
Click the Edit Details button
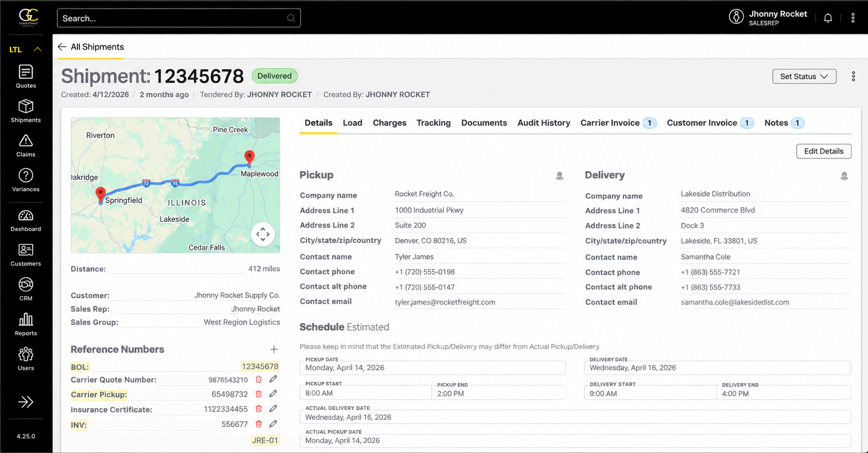pyautogui.click(x=823, y=151)
